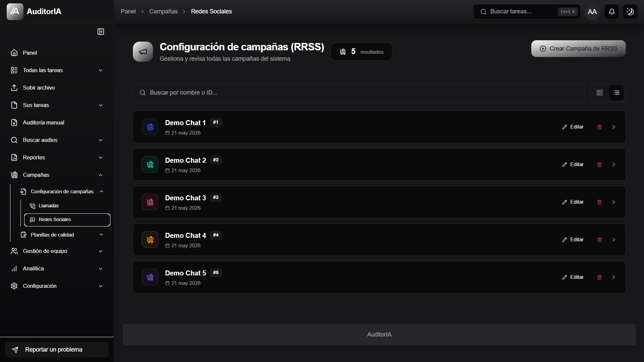Open Llamadas campaign settings

[x=67, y=206]
